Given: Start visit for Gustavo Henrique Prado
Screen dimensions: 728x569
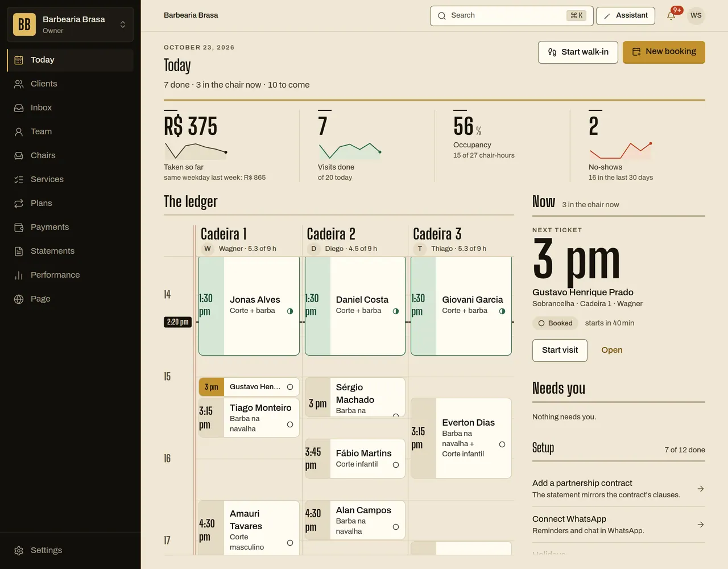Looking at the screenshot, I should click(560, 350).
